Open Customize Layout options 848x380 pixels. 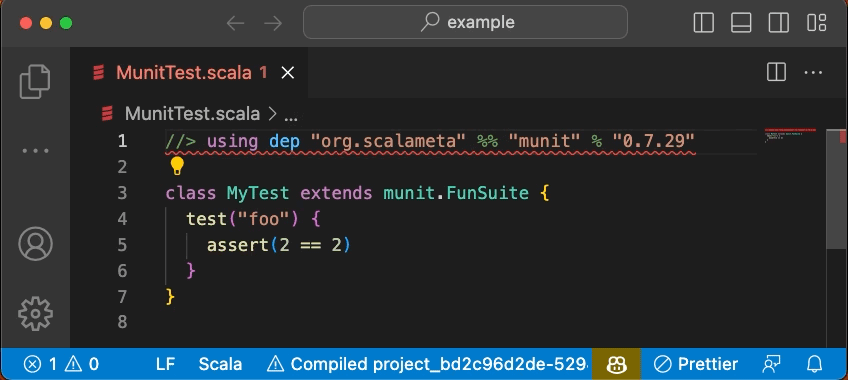coord(816,23)
